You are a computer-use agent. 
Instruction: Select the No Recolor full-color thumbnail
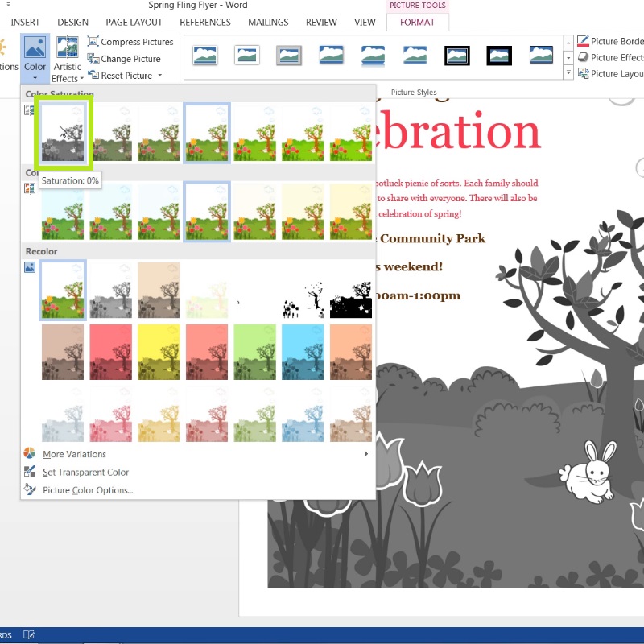tap(63, 291)
